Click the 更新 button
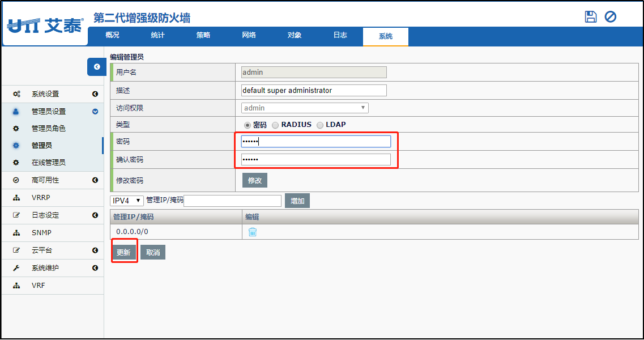 tap(123, 252)
